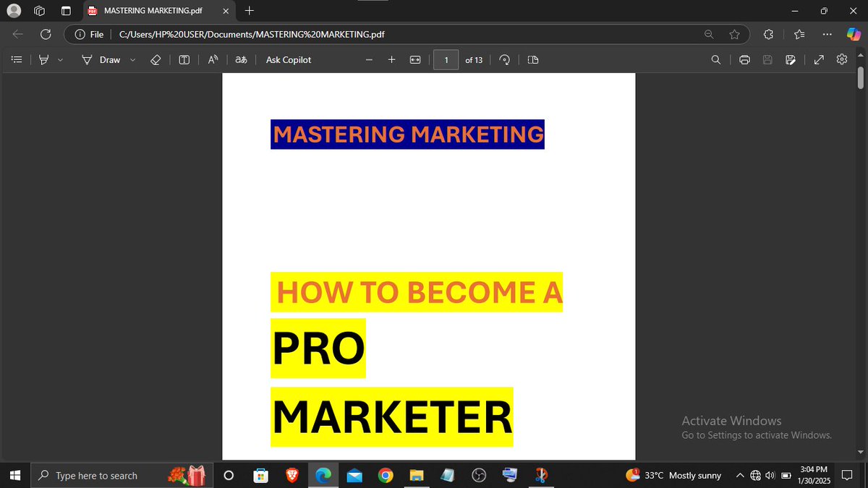Open the volume control in tray

tap(770, 475)
